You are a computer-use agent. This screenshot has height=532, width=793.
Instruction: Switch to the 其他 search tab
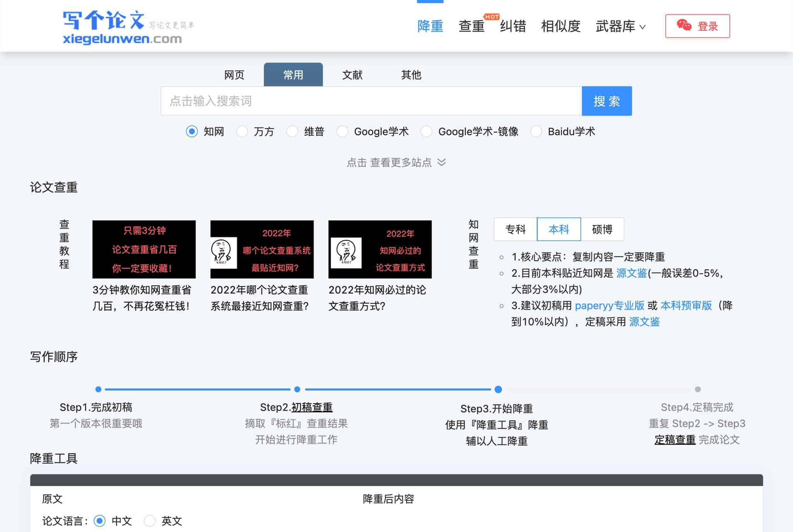(411, 75)
